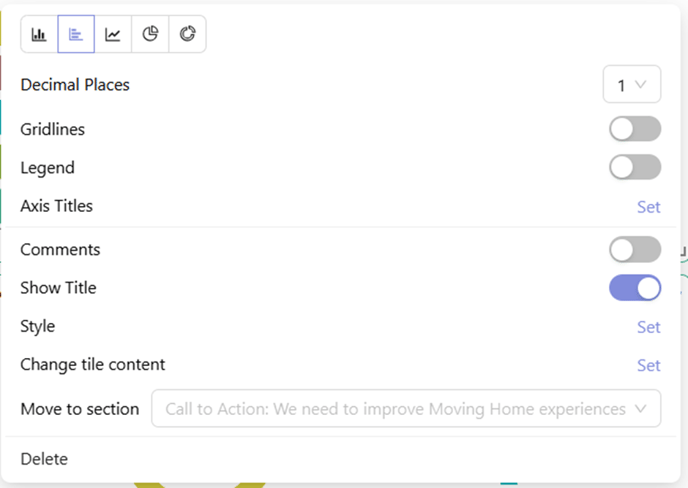This screenshot has width=688, height=488.
Task: Click Set for Change tile content
Action: pos(649,365)
